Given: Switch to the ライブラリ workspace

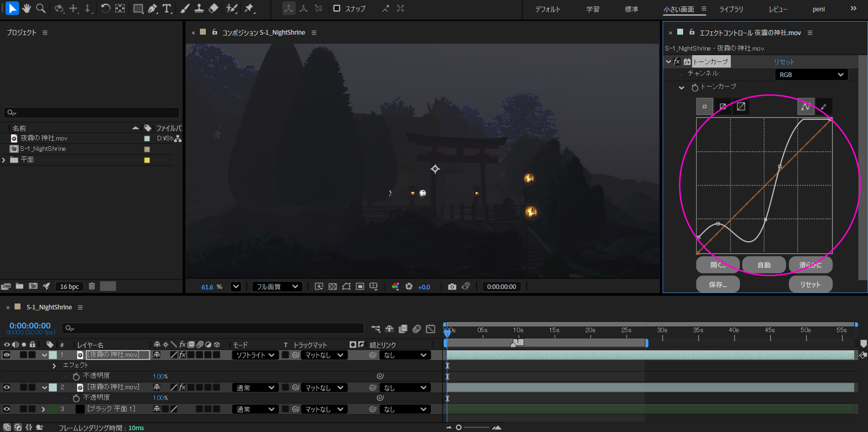Looking at the screenshot, I should [x=731, y=9].
